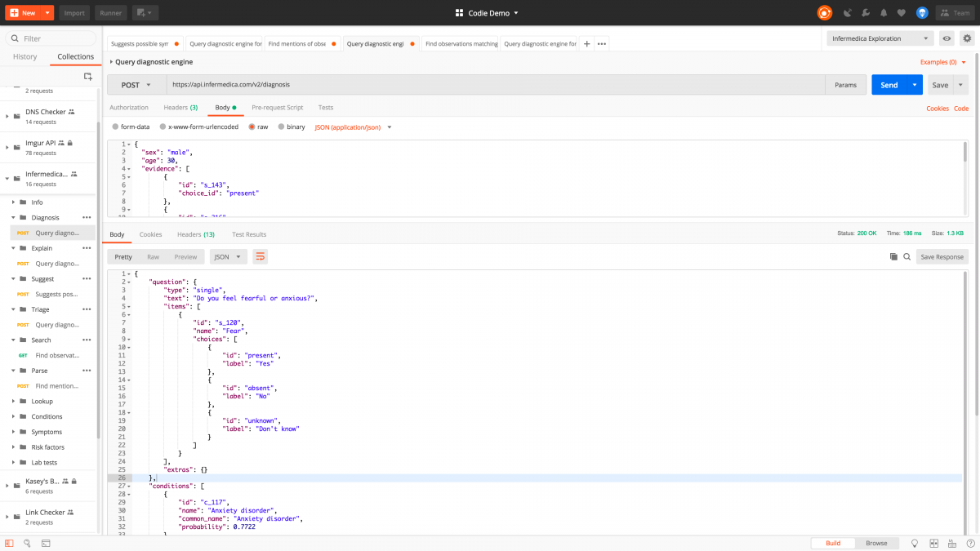This screenshot has height=551, width=980.
Task: Copy response to clipboard icon
Action: coord(893,256)
